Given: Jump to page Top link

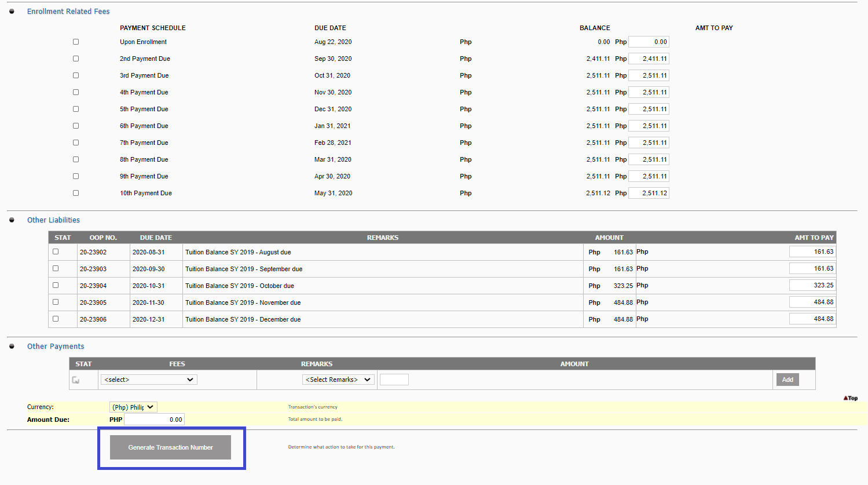Looking at the screenshot, I should [851, 398].
